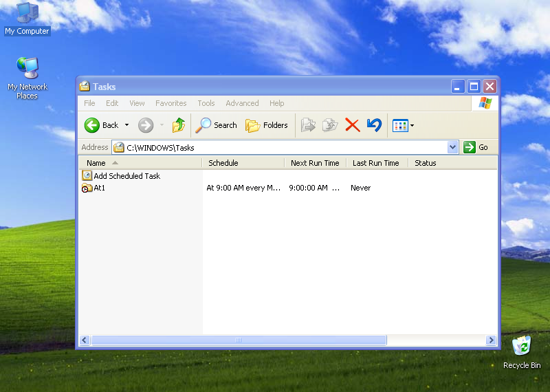Open the Help menu
This screenshot has width=550, height=392.
pos(277,103)
